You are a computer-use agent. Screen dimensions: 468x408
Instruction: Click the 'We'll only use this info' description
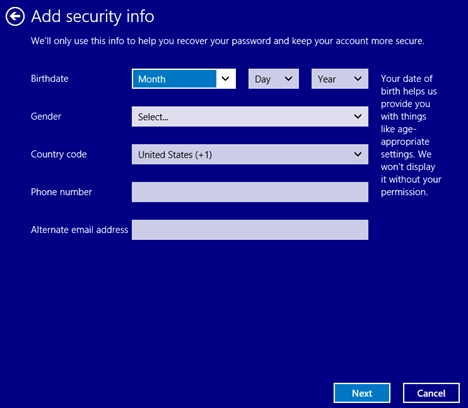(228, 41)
